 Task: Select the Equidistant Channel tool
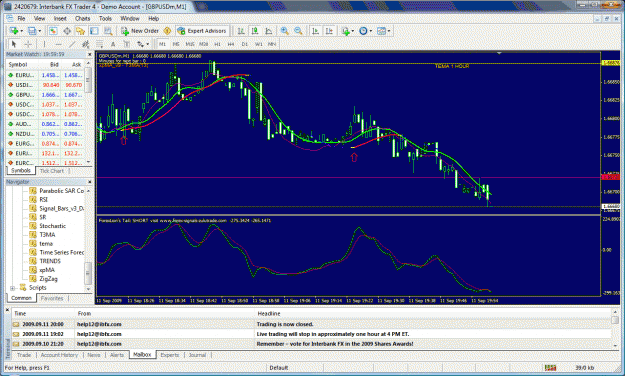click(x=85, y=44)
